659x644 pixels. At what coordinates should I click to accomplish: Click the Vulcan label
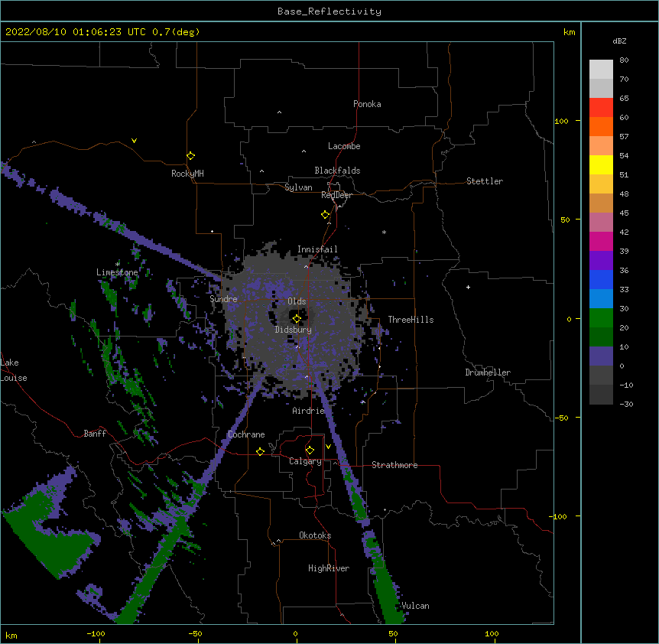click(415, 606)
